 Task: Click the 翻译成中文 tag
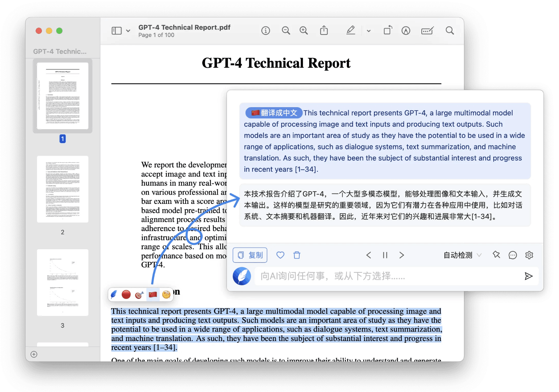coord(274,113)
